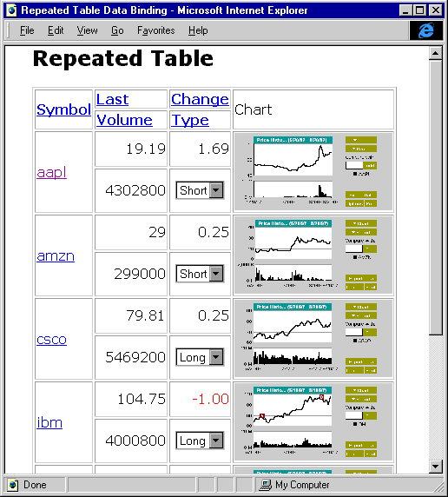Open the Type dropdown for amzn
The height and width of the screenshot is (497, 448).
pos(200,274)
